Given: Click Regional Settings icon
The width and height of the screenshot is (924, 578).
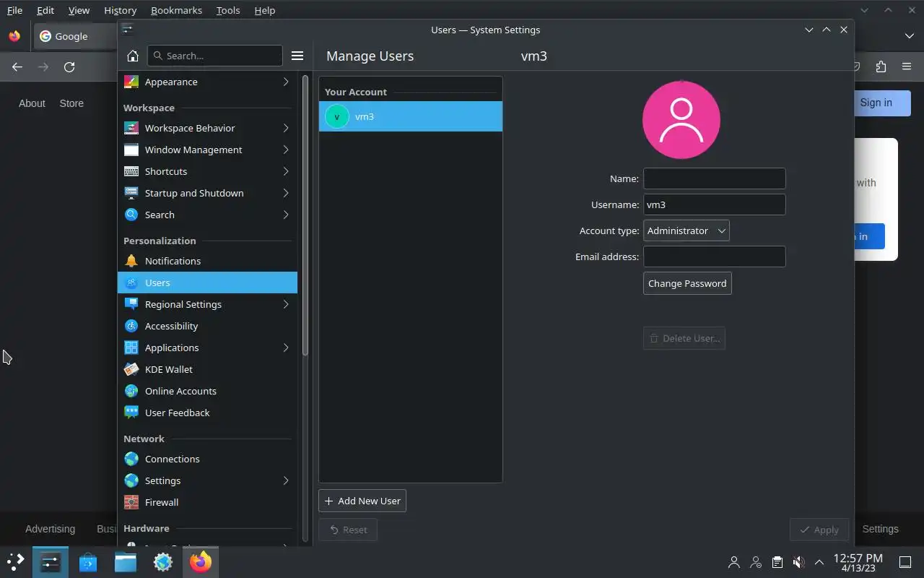Looking at the screenshot, I should click(131, 304).
